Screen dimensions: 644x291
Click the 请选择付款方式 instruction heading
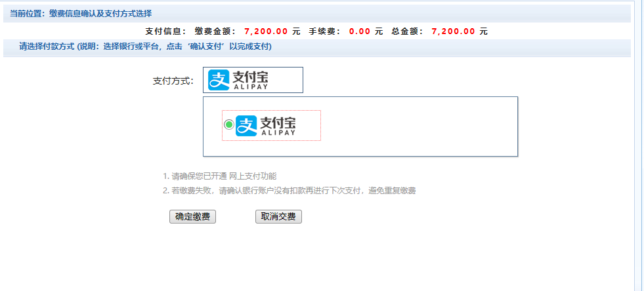[145, 47]
